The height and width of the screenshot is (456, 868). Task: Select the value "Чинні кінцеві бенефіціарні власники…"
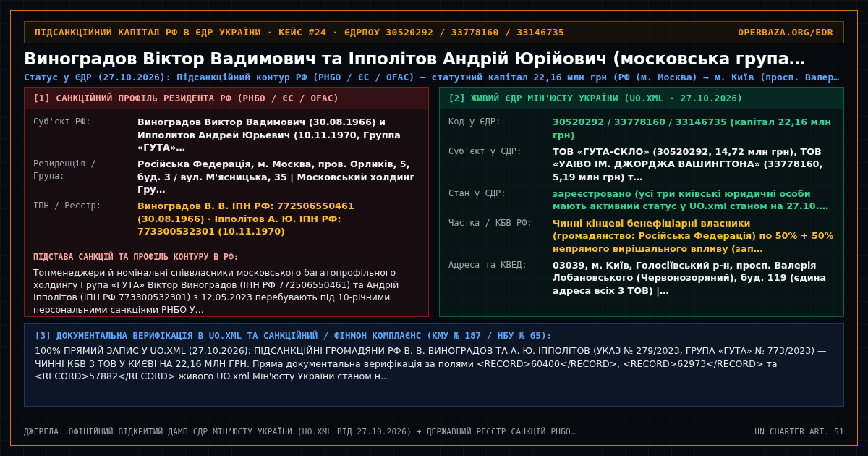[692, 236]
